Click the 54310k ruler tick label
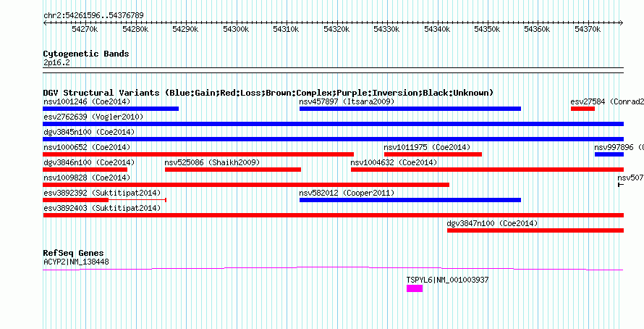Image resolution: width=644 pixels, height=329 pixels. 286,29
